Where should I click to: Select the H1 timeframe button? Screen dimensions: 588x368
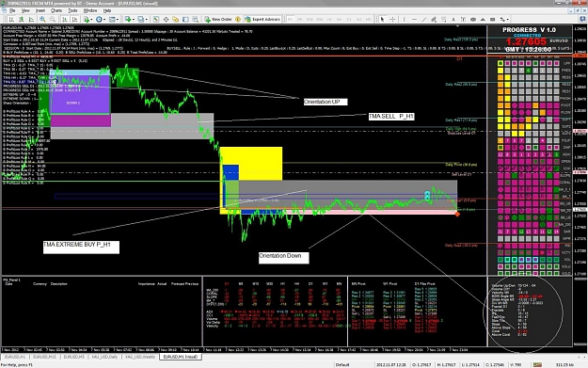click(329, 19)
